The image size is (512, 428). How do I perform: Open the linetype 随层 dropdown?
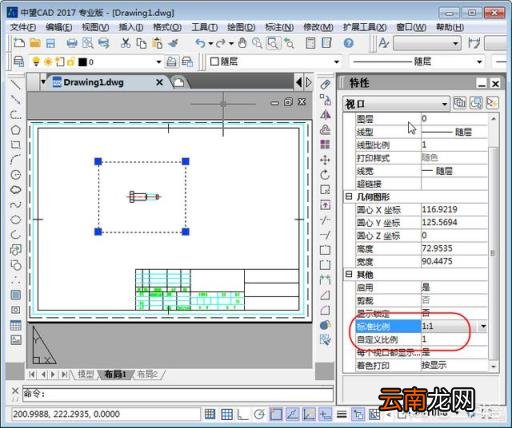[479, 62]
